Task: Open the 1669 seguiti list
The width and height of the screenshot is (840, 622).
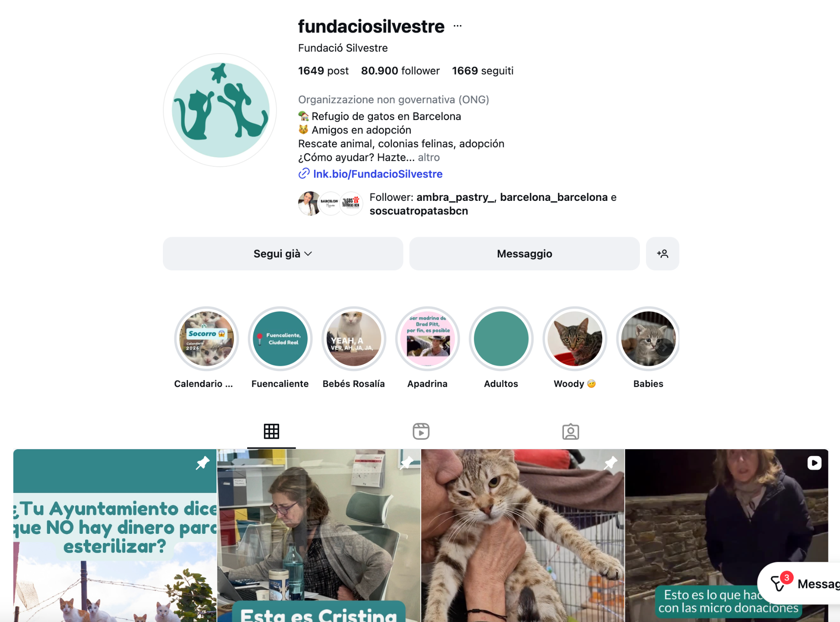Action: point(483,71)
